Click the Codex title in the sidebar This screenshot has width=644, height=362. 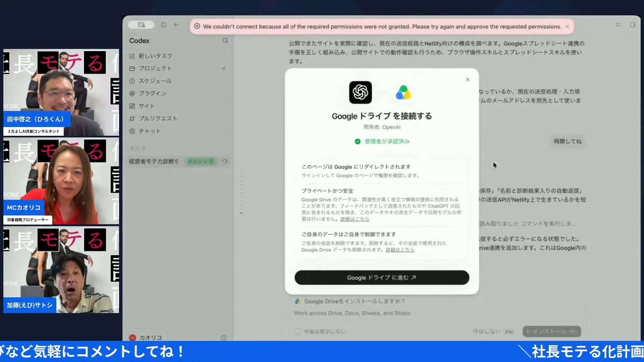tap(139, 41)
